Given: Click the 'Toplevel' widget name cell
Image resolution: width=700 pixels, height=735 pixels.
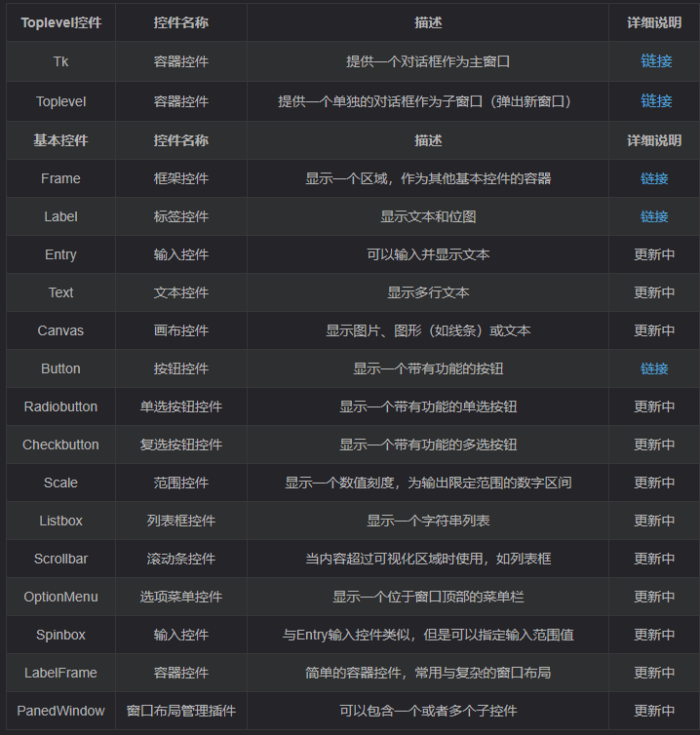Looking at the screenshot, I should [x=61, y=101].
